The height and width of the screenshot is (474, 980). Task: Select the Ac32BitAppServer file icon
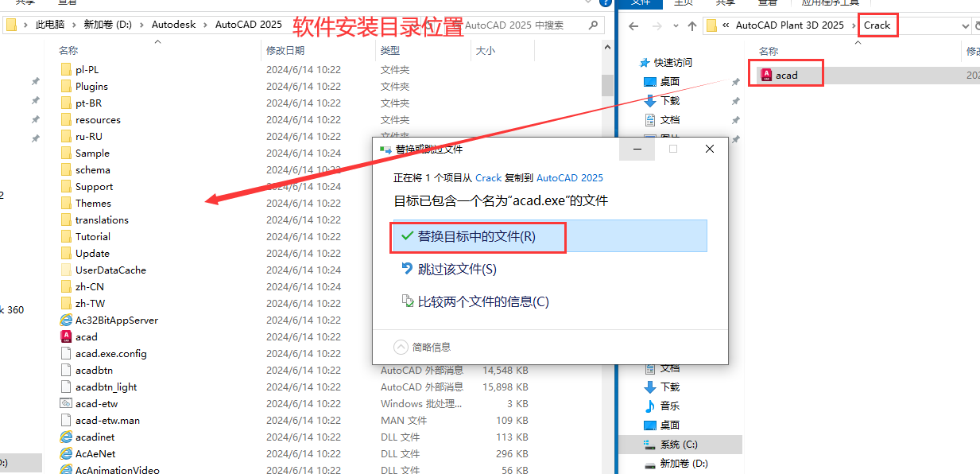[x=67, y=321]
